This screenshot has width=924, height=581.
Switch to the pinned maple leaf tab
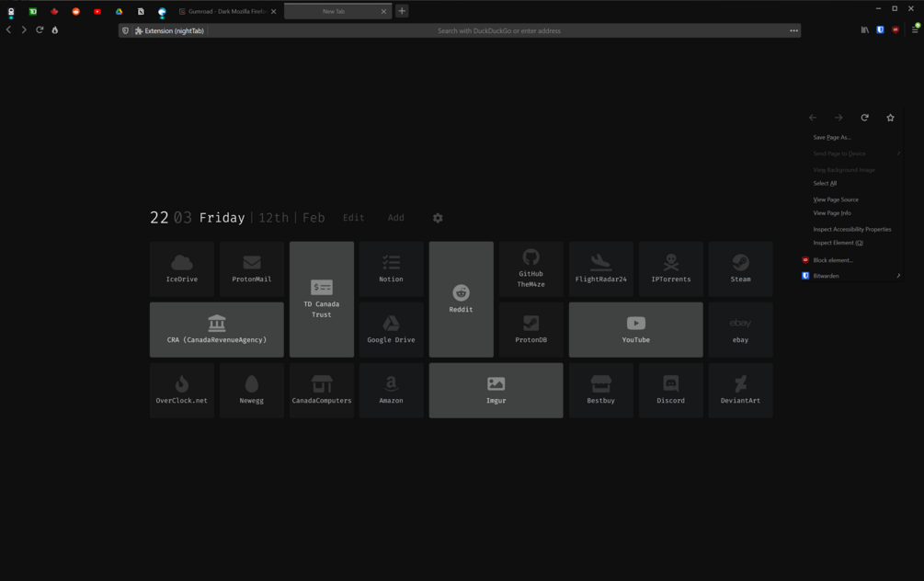(x=54, y=11)
